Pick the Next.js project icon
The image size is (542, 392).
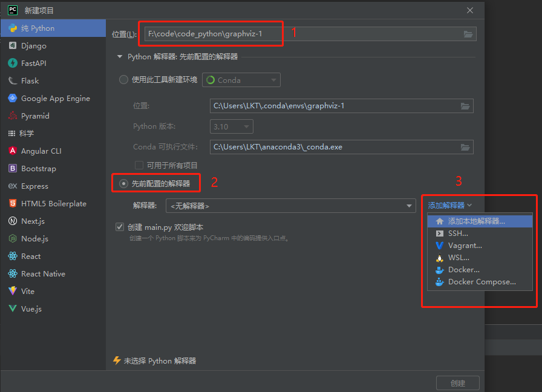click(x=13, y=221)
